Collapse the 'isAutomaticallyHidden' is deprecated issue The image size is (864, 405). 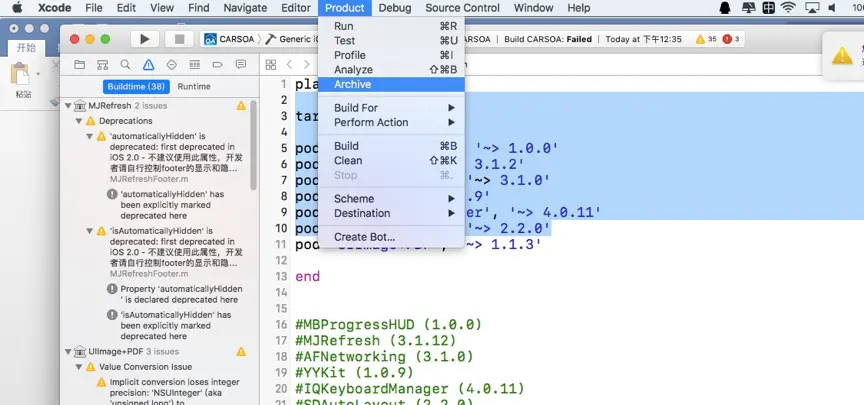point(90,231)
